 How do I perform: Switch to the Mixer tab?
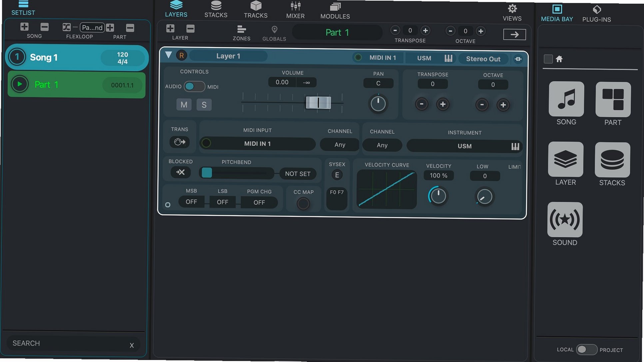[295, 10]
